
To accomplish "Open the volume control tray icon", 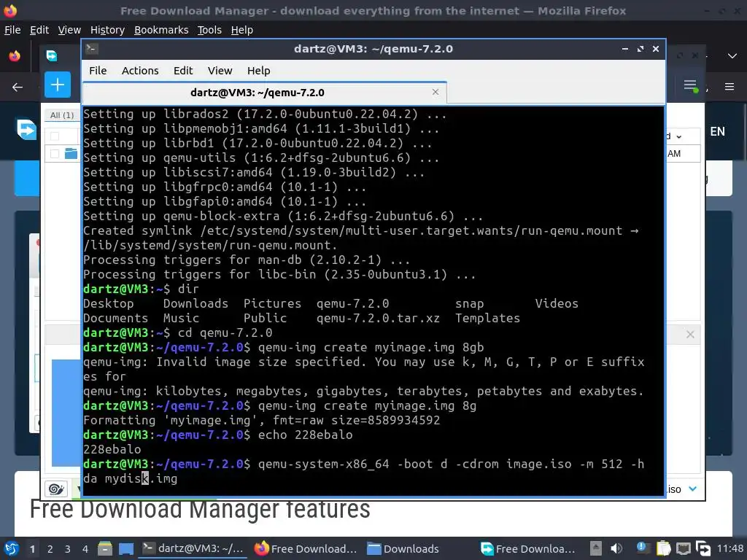I will [x=616, y=548].
